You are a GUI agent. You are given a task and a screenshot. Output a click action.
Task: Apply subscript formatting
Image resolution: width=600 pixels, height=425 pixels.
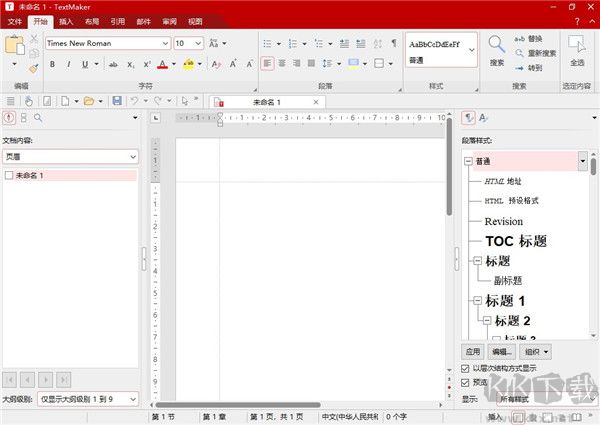tap(131, 64)
